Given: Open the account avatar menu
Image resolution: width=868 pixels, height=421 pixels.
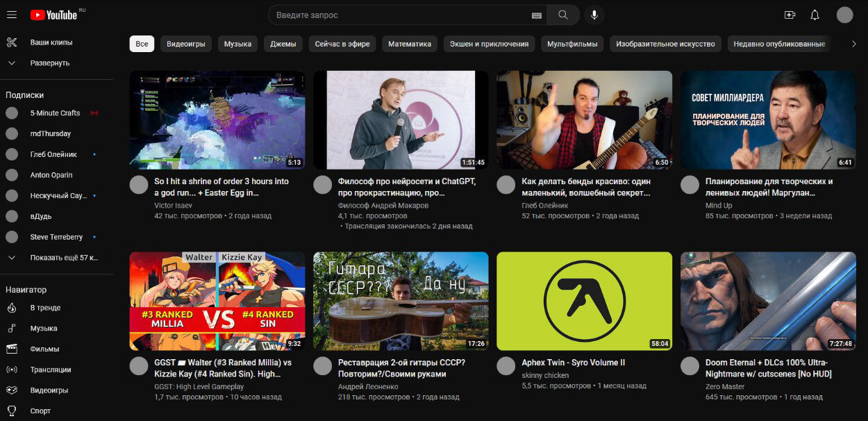Looking at the screenshot, I should [844, 15].
